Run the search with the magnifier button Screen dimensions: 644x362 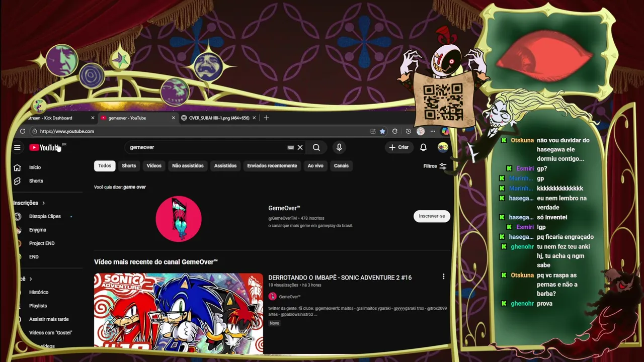coord(316,147)
